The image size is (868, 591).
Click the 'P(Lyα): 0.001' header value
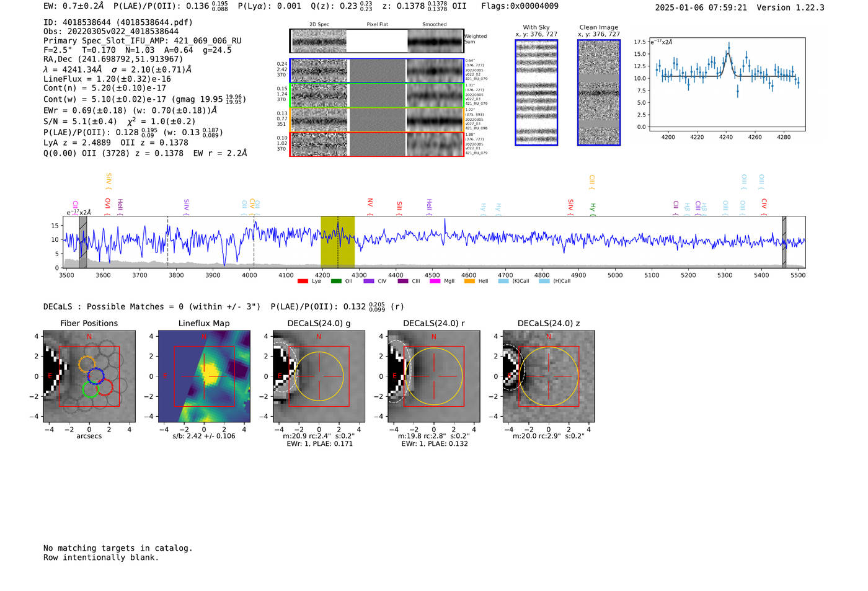[269, 6]
